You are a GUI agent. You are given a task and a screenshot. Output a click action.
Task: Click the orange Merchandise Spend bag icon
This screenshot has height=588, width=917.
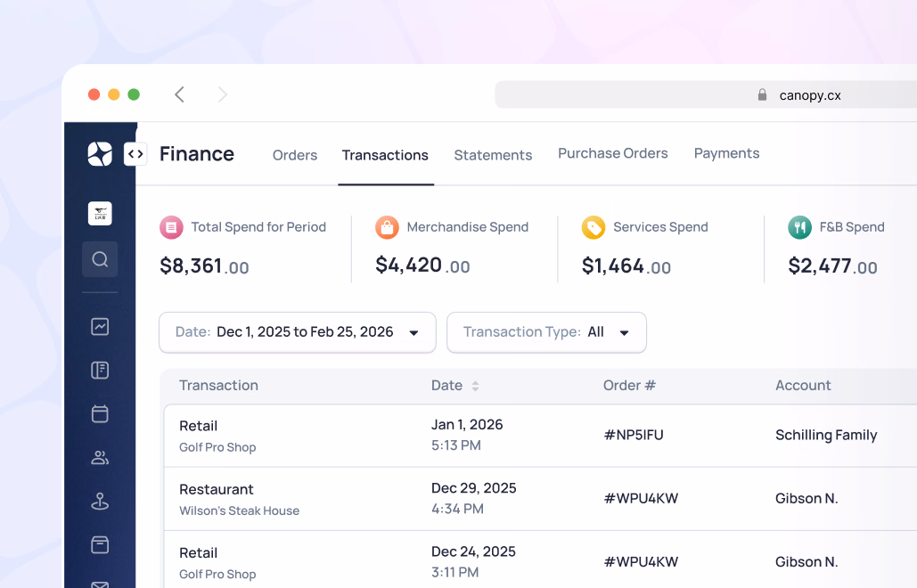[387, 227]
